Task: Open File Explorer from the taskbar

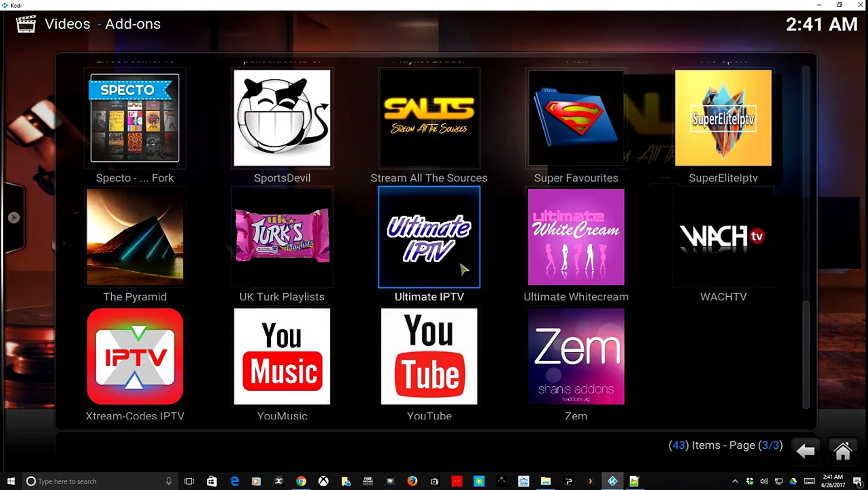Action: pos(546,481)
